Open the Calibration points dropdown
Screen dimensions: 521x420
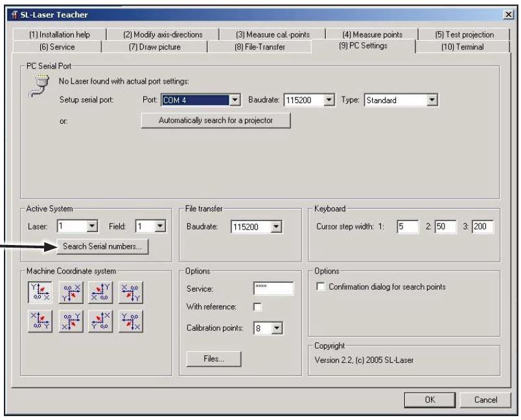point(277,329)
